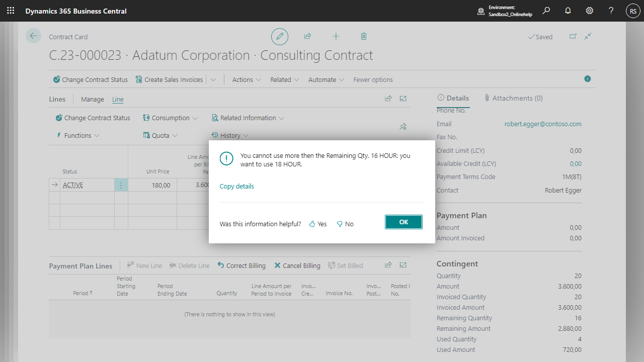Screen dimensions: 644x362
Task: Click the teal information circle icon
Action: click(x=588, y=79)
